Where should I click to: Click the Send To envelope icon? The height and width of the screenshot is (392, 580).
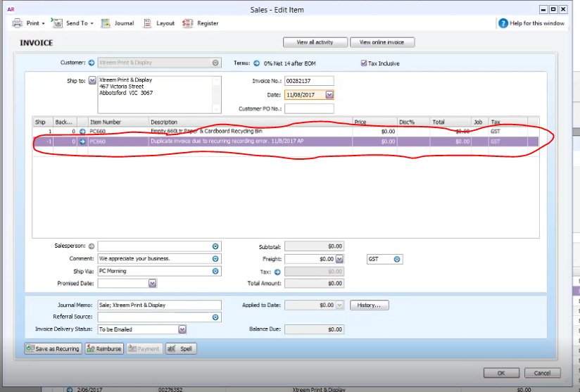[x=57, y=23]
